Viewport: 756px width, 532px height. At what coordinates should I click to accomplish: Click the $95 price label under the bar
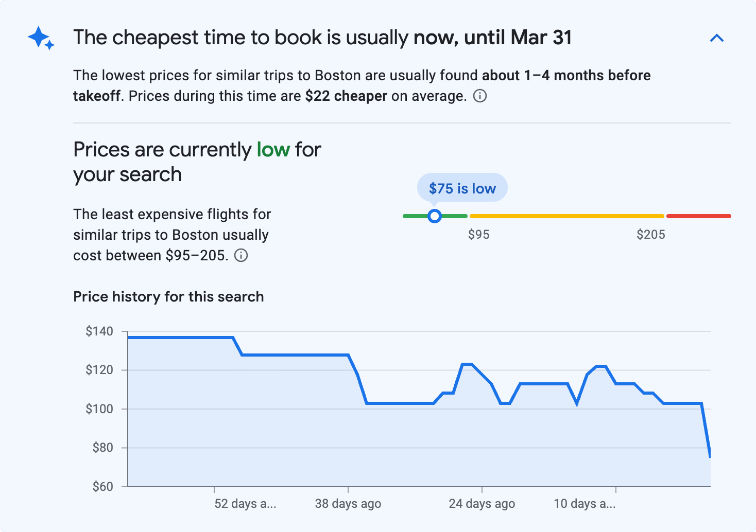point(479,235)
